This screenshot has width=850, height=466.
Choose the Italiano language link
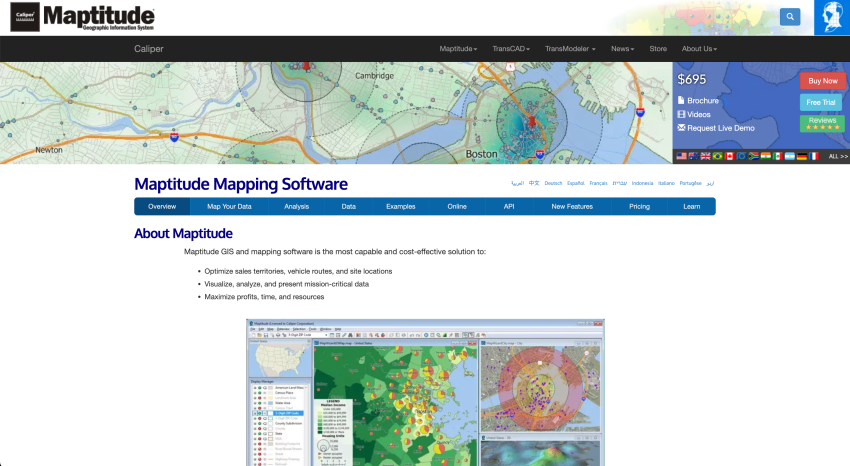666,183
